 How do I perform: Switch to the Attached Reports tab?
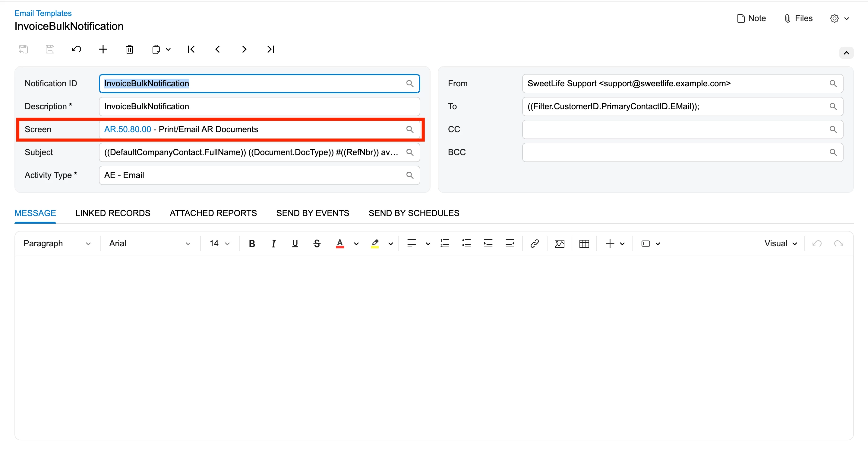(213, 213)
